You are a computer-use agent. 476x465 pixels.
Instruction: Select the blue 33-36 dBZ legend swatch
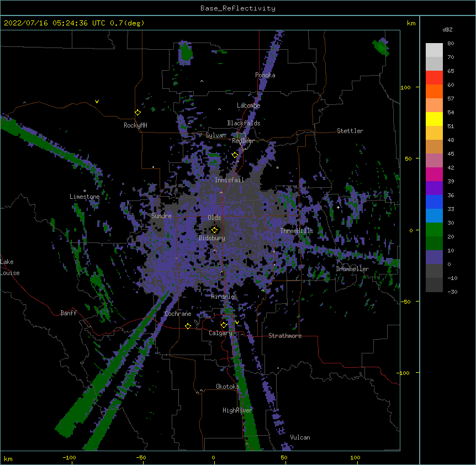434,202
